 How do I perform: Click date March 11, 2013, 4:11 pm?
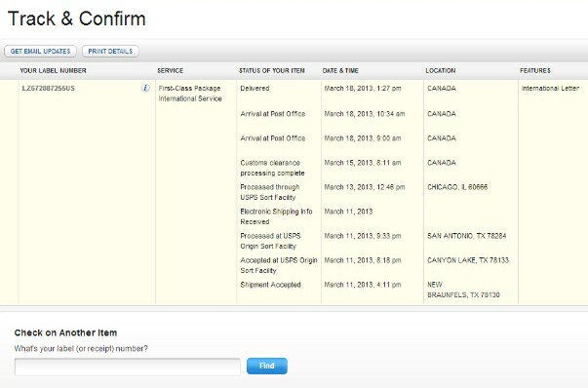click(x=363, y=285)
